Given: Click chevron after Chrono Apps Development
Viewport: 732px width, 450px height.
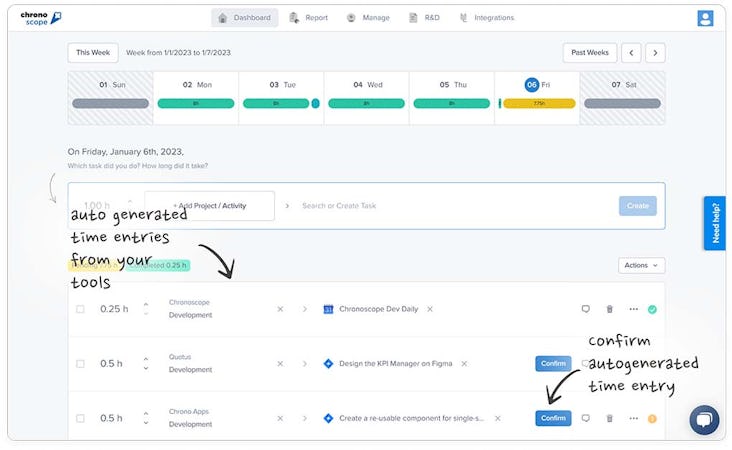Looking at the screenshot, I should coord(305,418).
